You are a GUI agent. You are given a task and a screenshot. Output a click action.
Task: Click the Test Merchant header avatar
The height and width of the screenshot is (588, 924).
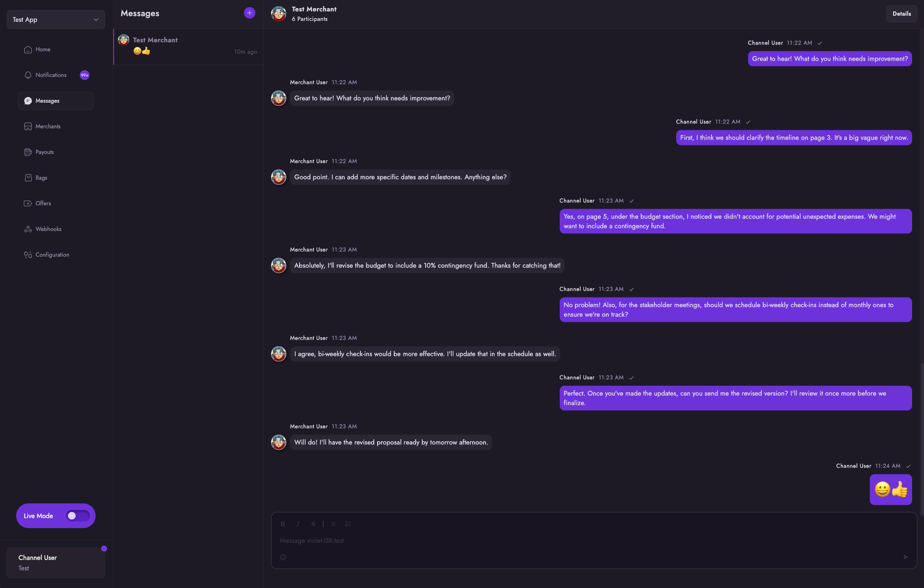click(x=279, y=14)
